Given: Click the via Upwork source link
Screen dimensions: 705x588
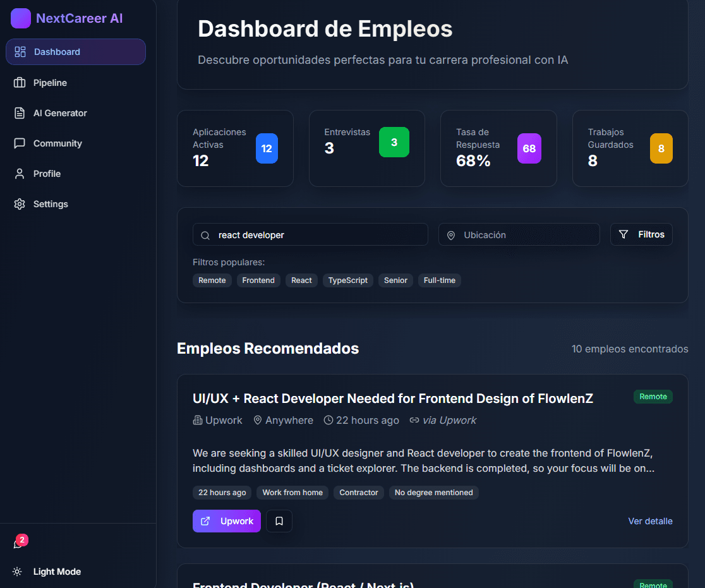Looking at the screenshot, I should point(449,421).
